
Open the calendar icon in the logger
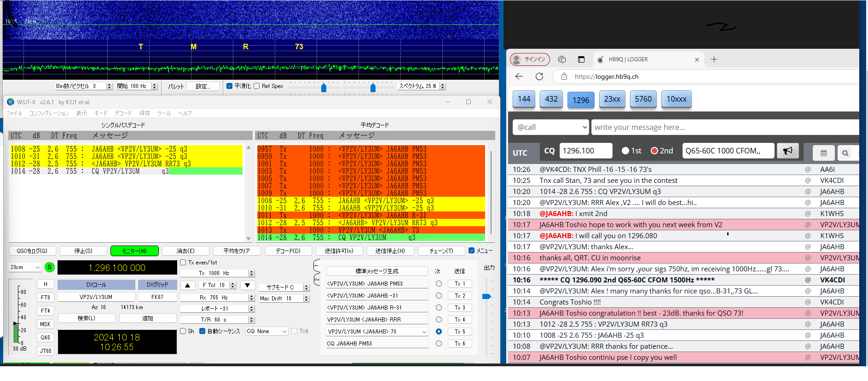coord(823,153)
